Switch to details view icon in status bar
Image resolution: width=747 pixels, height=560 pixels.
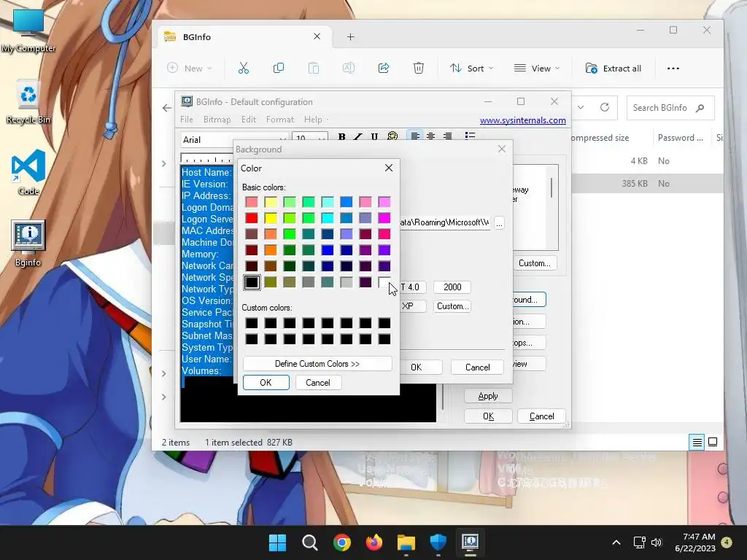point(697,443)
